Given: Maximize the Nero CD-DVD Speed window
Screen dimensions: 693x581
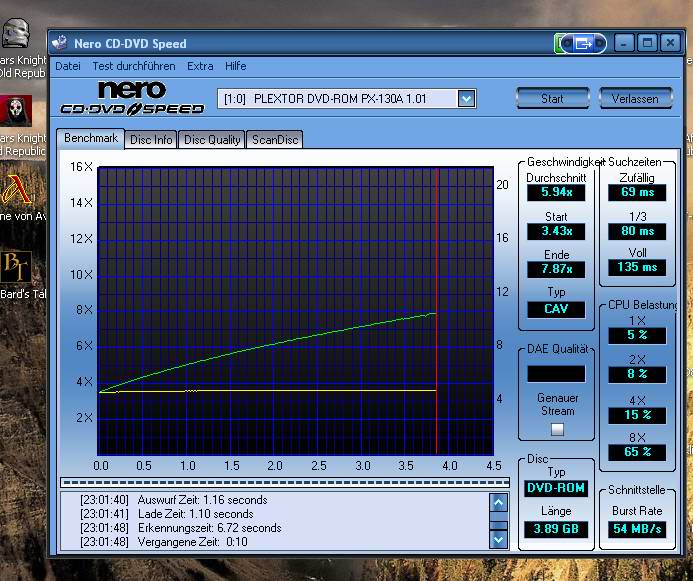Looking at the screenshot, I should pos(647,43).
